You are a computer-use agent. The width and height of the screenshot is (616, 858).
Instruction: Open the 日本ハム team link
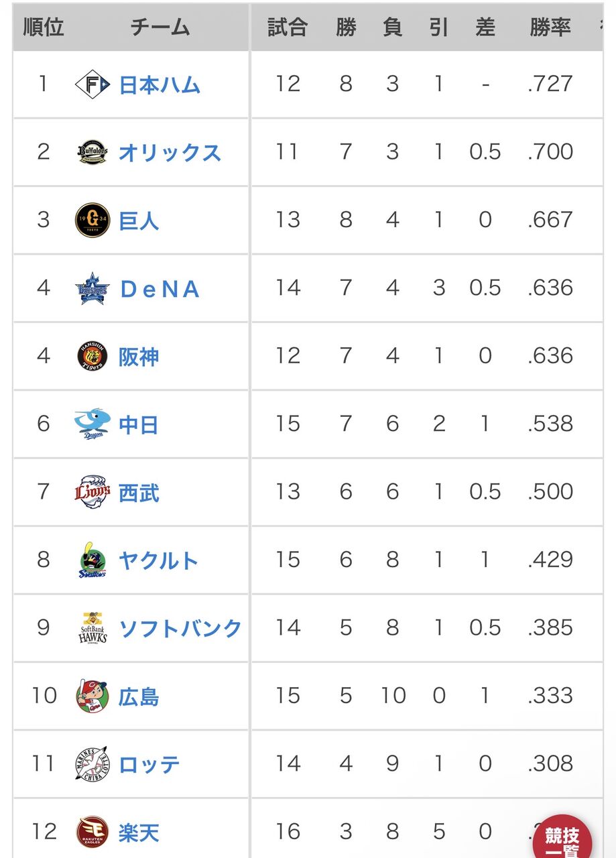pyautogui.click(x=160, y=84)
